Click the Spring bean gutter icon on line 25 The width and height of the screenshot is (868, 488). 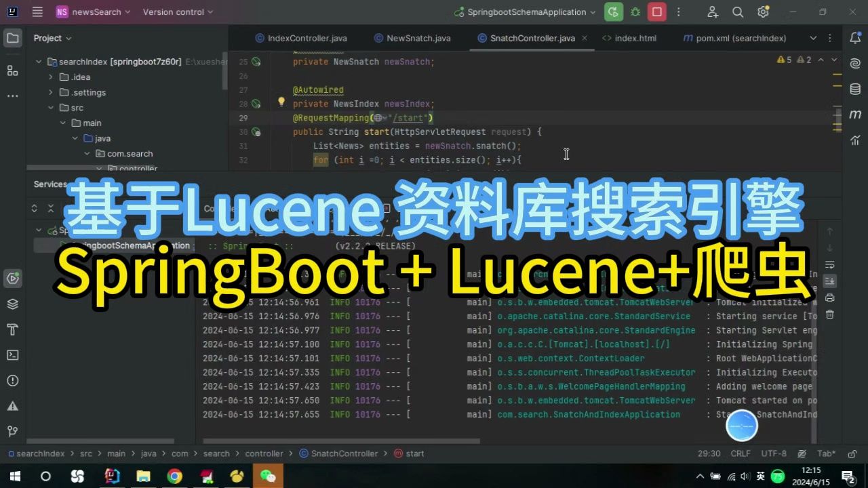tap(256, 62)
